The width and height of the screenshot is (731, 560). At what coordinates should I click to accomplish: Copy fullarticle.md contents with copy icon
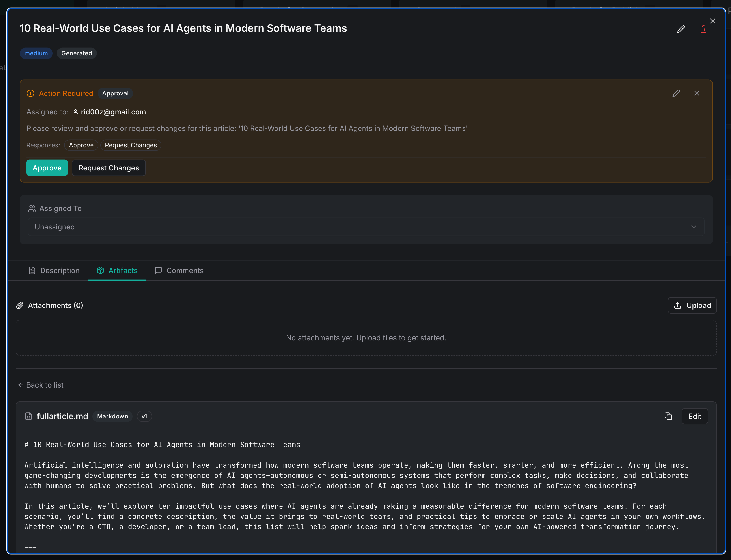click(x=668, y=416)
